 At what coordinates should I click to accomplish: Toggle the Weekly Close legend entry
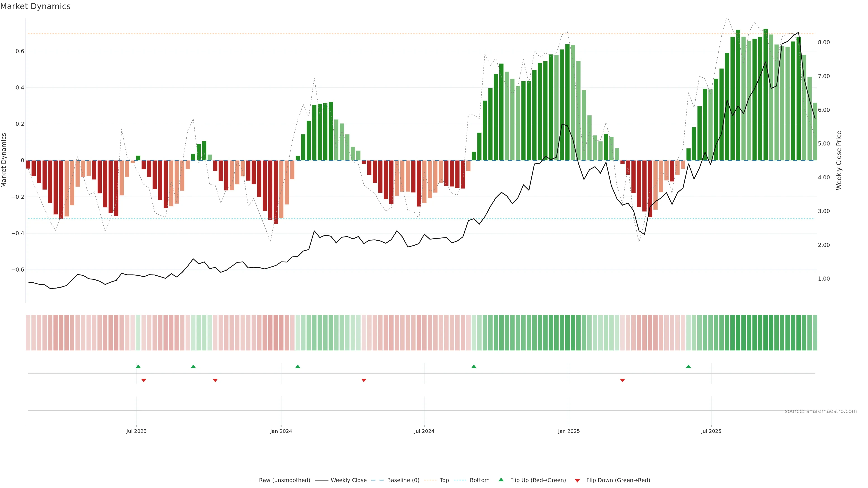(348, 480)
